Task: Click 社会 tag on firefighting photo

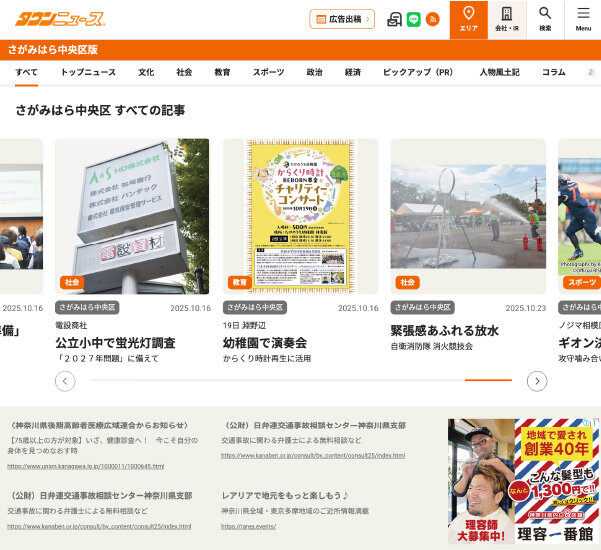Action: tap(407, 282)
